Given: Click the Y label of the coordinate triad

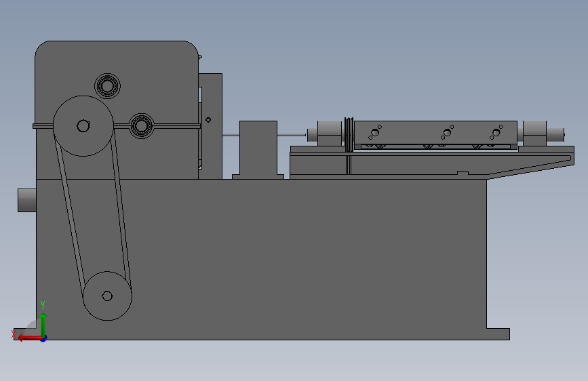Looking at the screenshot, I should coord(43,305).
